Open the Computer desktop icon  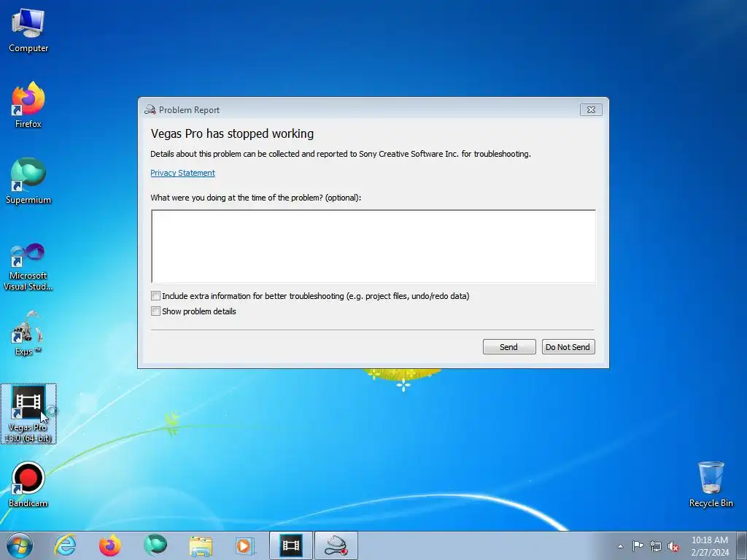(x=28, y=30)
